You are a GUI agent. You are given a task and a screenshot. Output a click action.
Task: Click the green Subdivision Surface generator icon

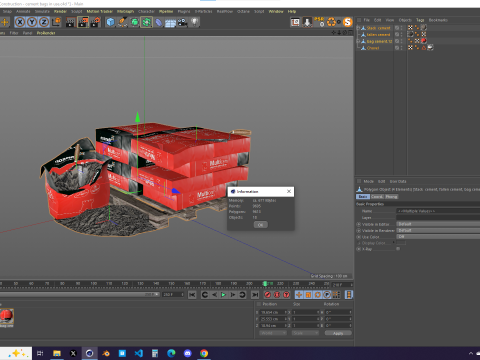point(134,22)
